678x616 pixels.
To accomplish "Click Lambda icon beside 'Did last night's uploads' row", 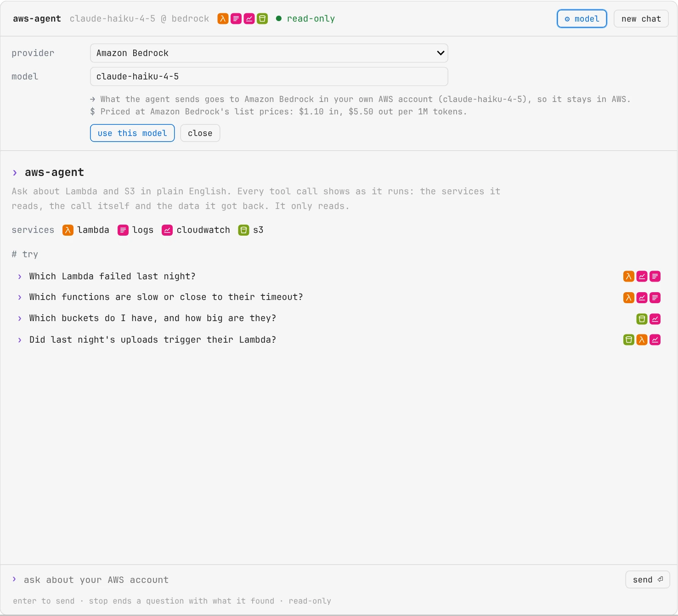I will (x=642, y=340).
